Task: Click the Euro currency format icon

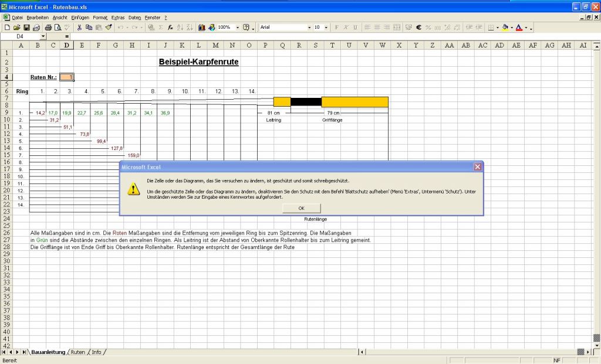Action: point(419,28)
